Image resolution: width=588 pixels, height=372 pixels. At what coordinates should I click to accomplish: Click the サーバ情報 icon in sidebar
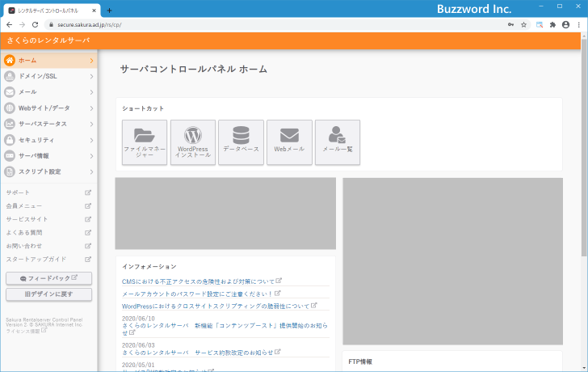click(x=10, y=156)
